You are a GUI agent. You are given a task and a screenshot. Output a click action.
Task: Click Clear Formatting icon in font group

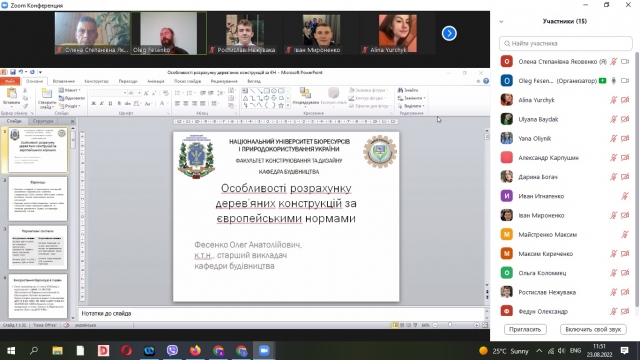pos(165,93)
